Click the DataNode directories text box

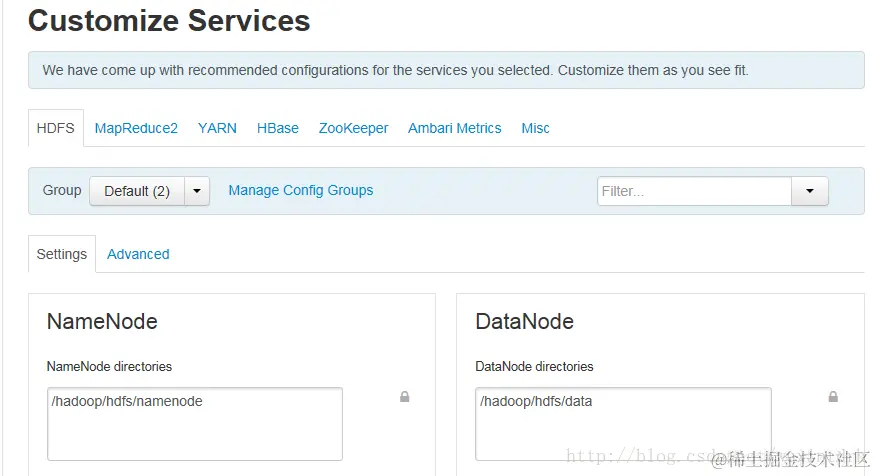(x=623, y=424)
